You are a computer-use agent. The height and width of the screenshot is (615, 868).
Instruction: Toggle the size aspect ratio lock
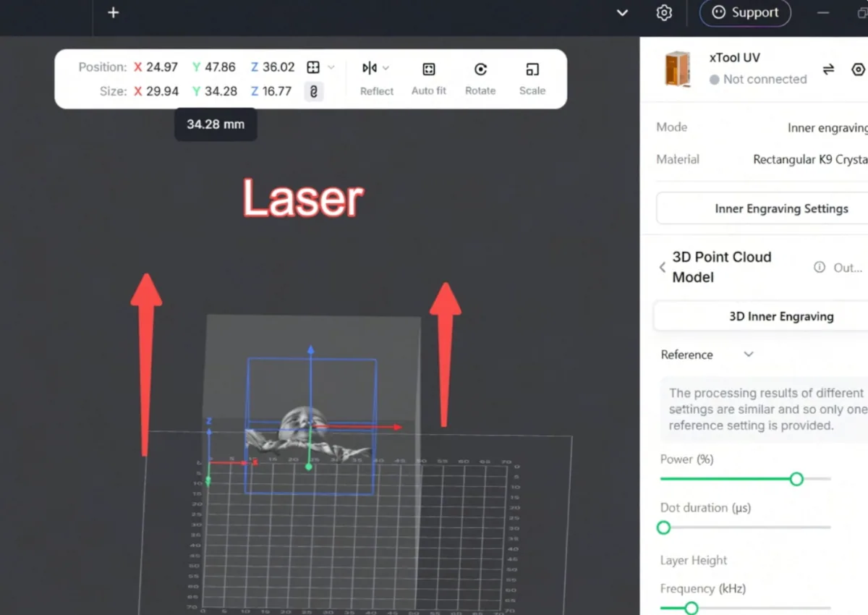[313, 91]
